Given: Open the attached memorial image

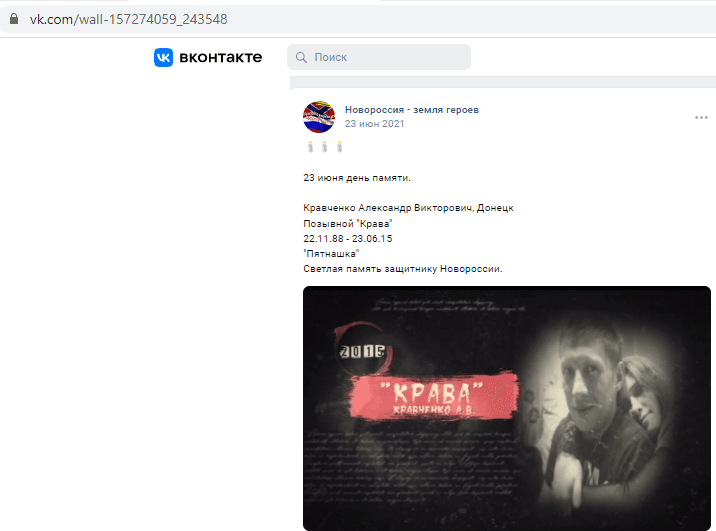Looking at the screenshot, I should tap(507, 408).
